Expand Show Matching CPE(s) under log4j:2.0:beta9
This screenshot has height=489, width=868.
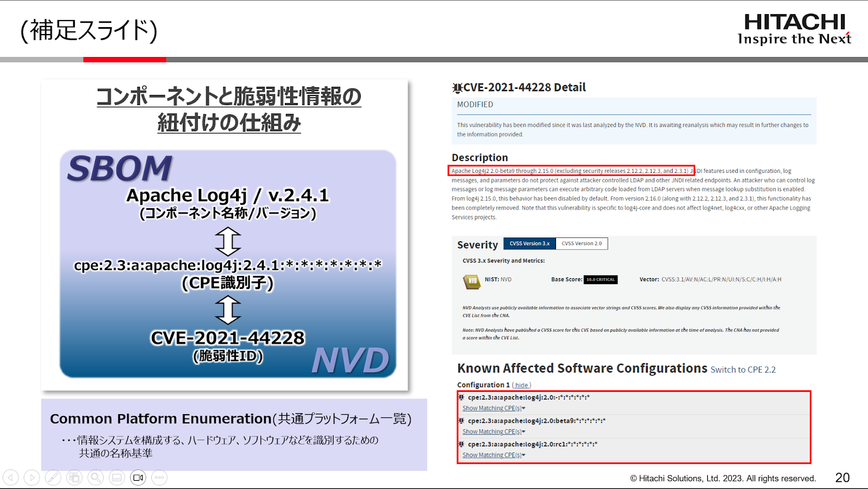[x=493, y=432]
